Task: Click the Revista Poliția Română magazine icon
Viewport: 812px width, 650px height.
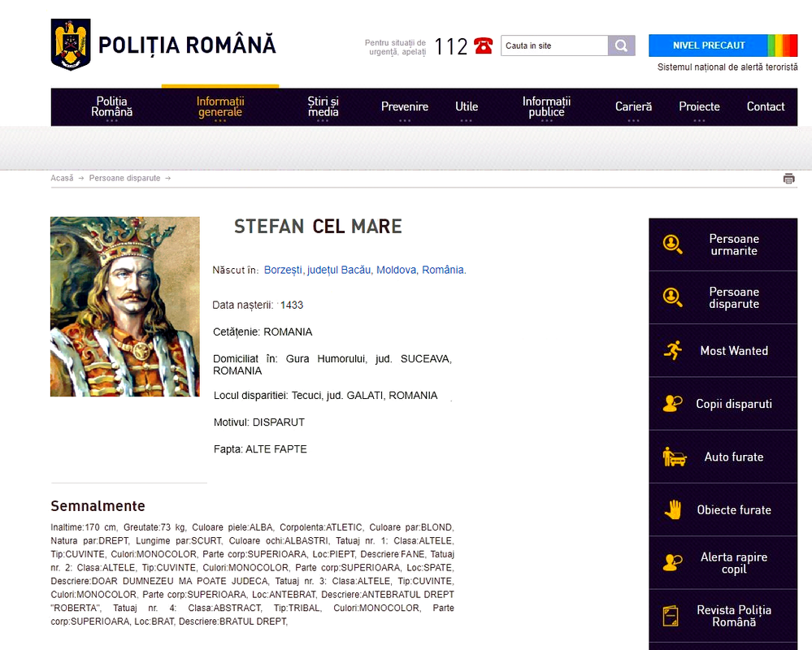Action: pyautogui.click(x=671, y=616)
